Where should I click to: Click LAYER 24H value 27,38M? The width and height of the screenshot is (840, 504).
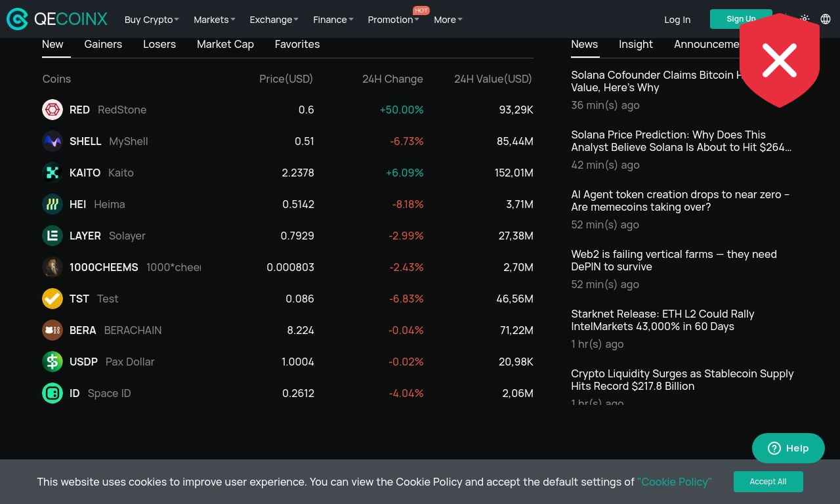[516, 236]
